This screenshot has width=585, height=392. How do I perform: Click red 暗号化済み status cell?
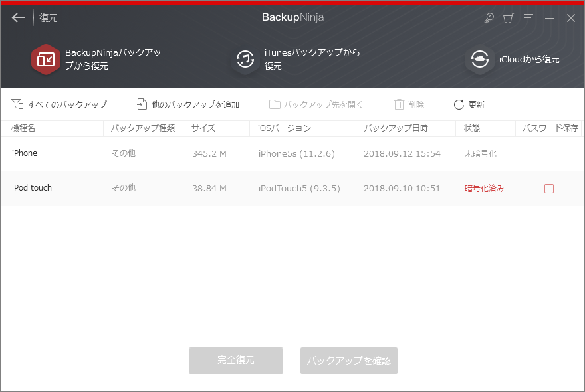[x=484, y=188]
